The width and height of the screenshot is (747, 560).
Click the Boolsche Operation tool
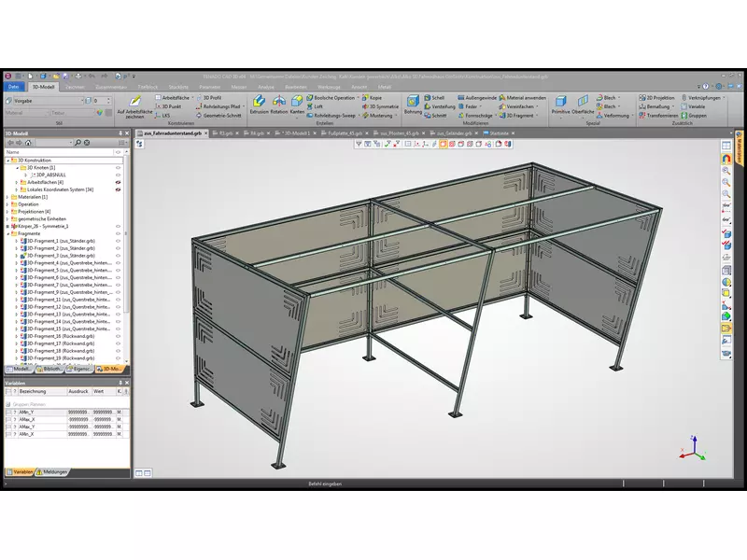tap(333, 97)
